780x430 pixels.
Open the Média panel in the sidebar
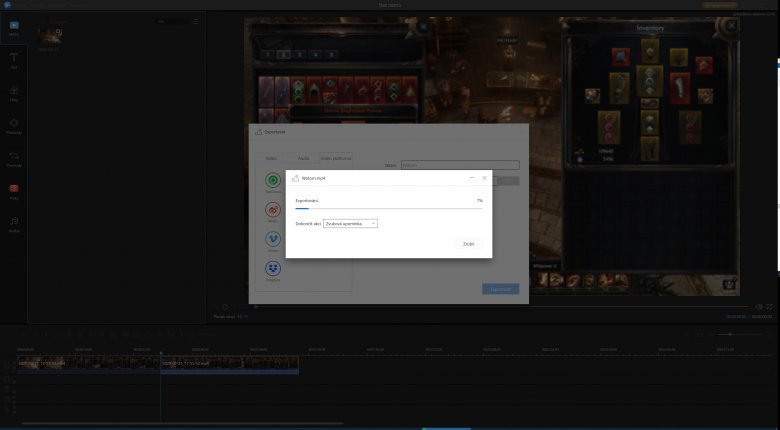click(14, 28)
